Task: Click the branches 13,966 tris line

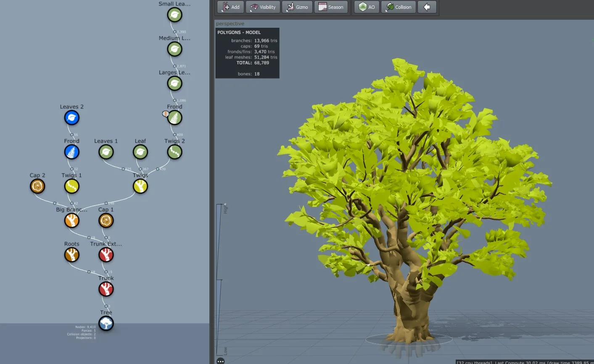Action: coord(254,41)
